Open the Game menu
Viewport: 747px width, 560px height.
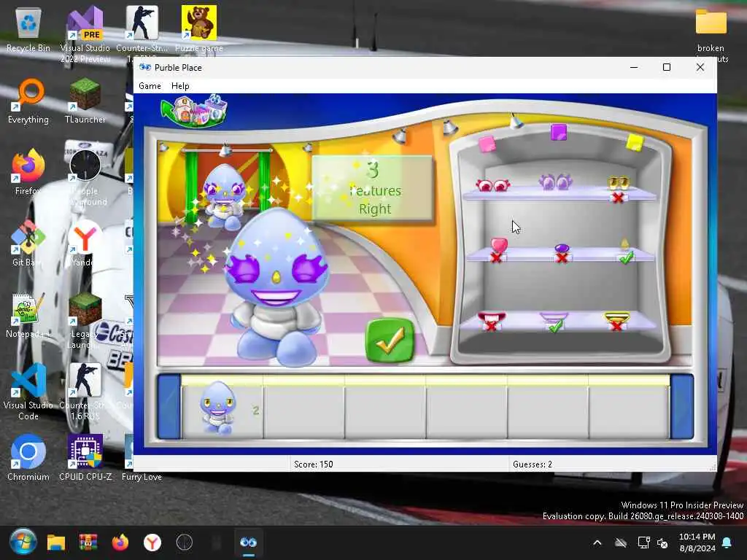[150, 86]
